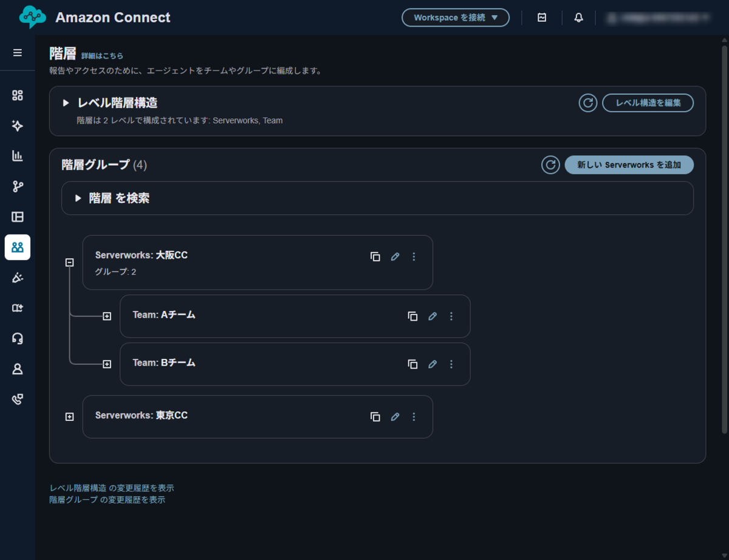This screenshot has width=729, height=560.
Task: Open レベル階層構造 の変更履歴を表示 link
Action: click(112, 488)
